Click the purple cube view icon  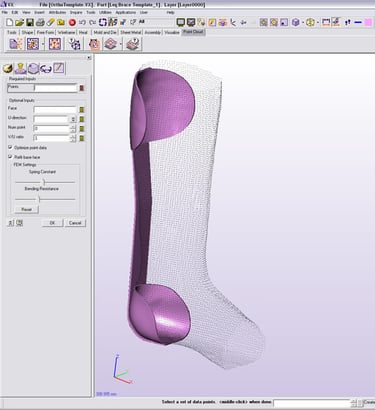pyautogui.click(x=295, y=22)
